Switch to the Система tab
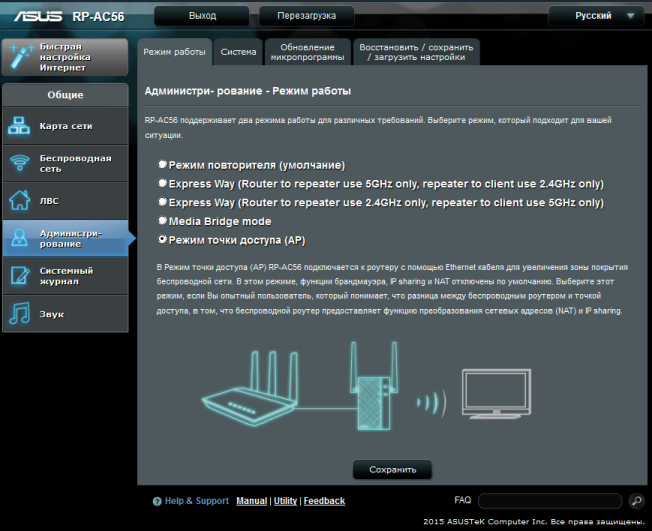The image size is (652, 531). tap(238, 52)
